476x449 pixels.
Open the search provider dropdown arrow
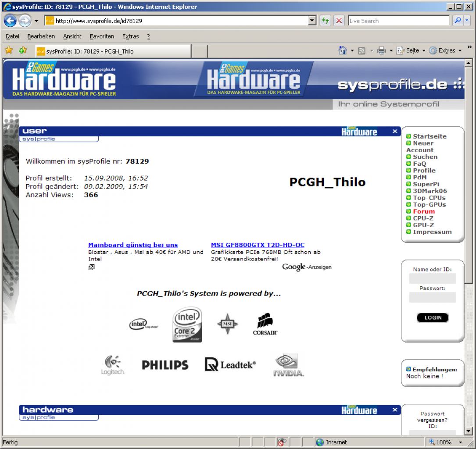point(467,21)
